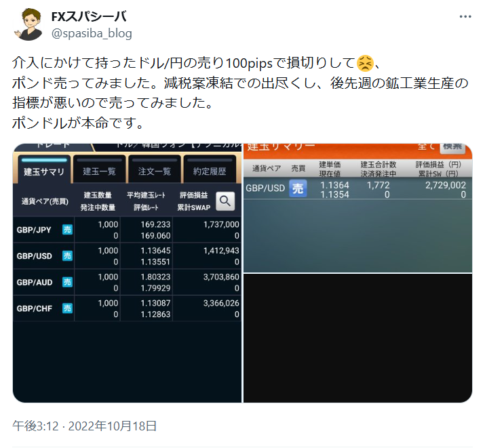Open the @spasiba_blog handle link

(92, 33)
